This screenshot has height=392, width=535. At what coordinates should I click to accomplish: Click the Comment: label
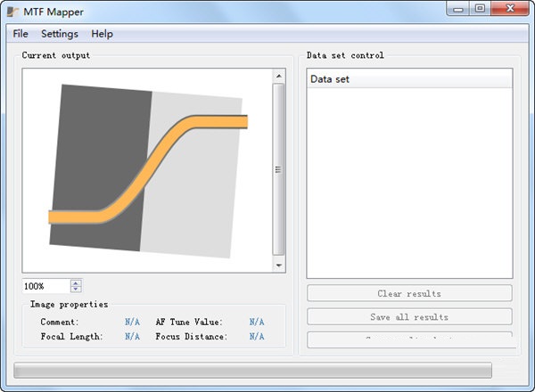click(60, 322)
